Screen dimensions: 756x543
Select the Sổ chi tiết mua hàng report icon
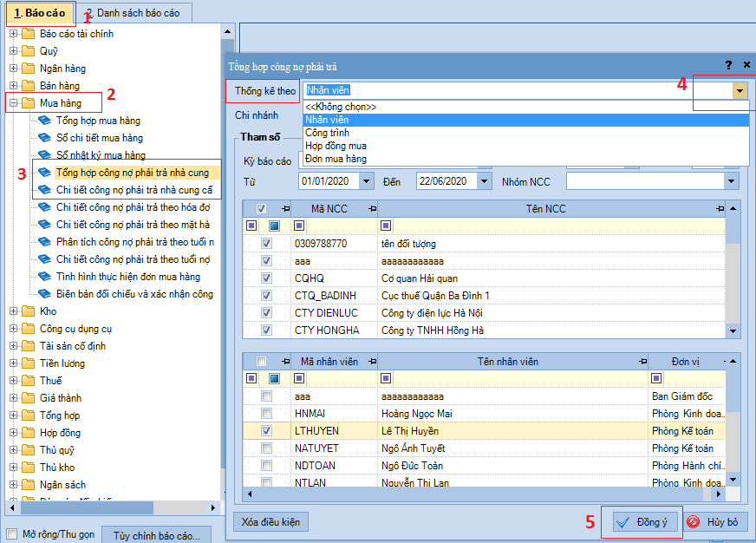tap(44, 137)
